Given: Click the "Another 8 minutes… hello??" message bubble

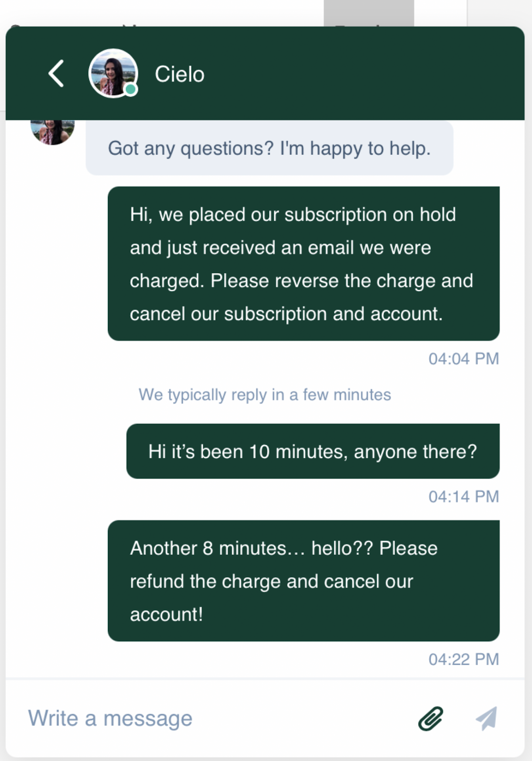Looking at the screenshot, I should click(303, 581).
